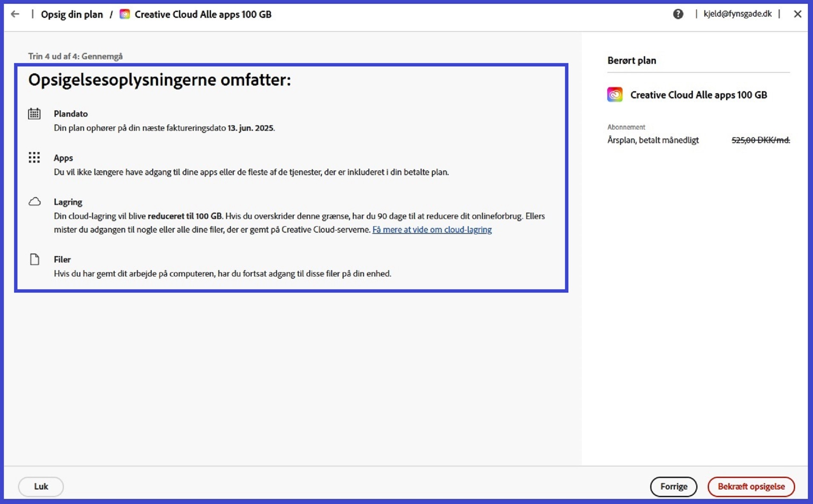Click the struck-through price 525,00 DKK/md.
This screenshot has height=504, width=813.
click(x=761, y=140)
